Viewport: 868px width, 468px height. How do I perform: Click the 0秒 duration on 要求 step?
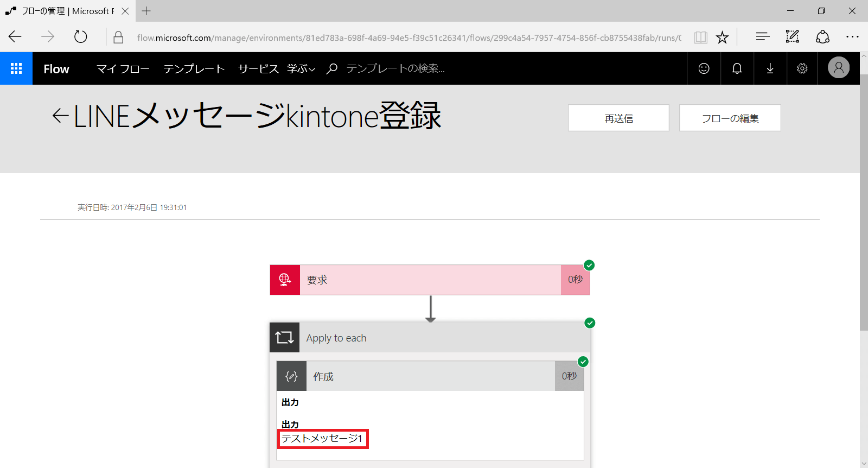tap(575, 280)
